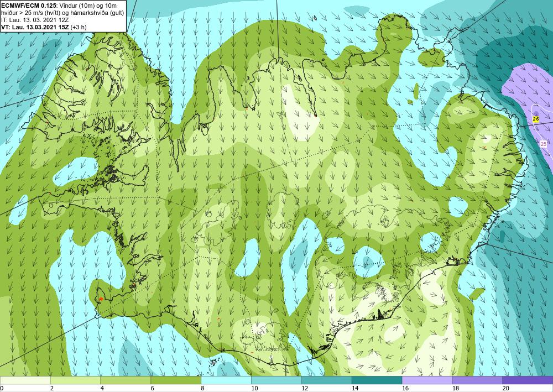This screenshot has height=392, width=553.
Task: Click the initial time 'IT: Lau. 13. 03. 2021 12Z'
Action: click(x=35, y=20)
